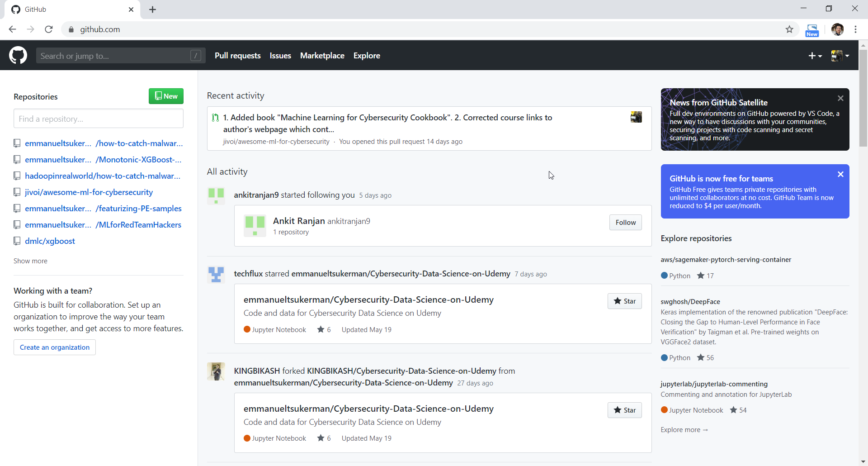Go back using browser back arrow
This screenshot has height=466, width=868.
point(12,29)
